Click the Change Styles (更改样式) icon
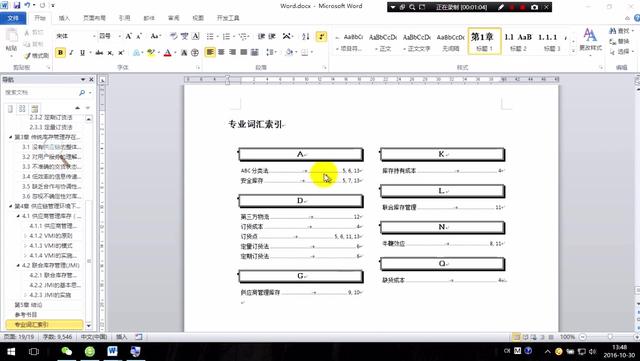This screenshot has width=640, height=361. point(590,40)
